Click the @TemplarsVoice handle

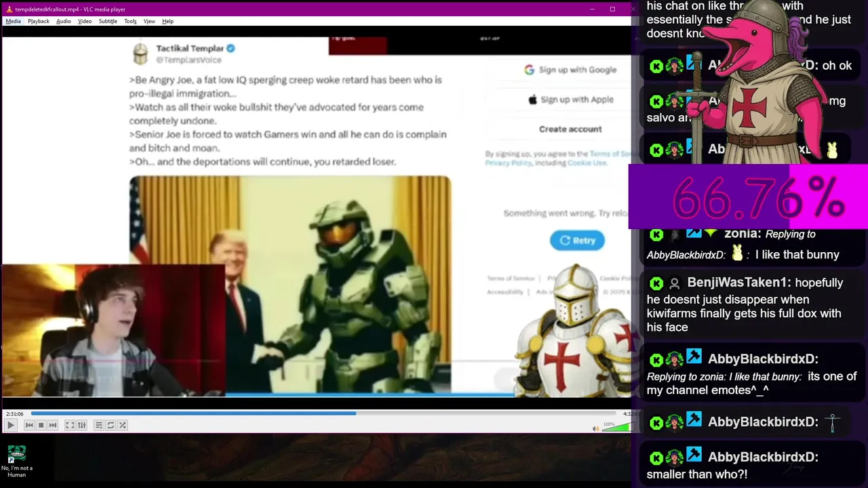point(189,60)
